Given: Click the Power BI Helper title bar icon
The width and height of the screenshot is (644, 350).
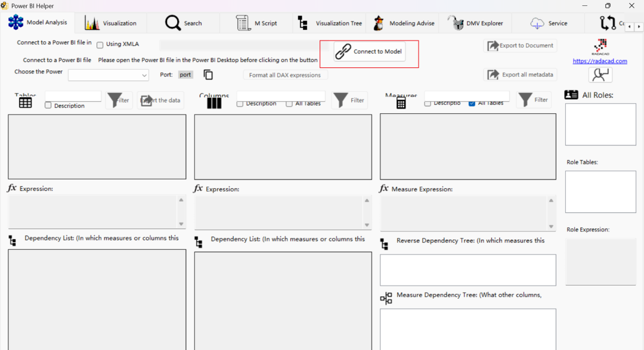Looking at the screenshot, I should [x=5, y=6].
